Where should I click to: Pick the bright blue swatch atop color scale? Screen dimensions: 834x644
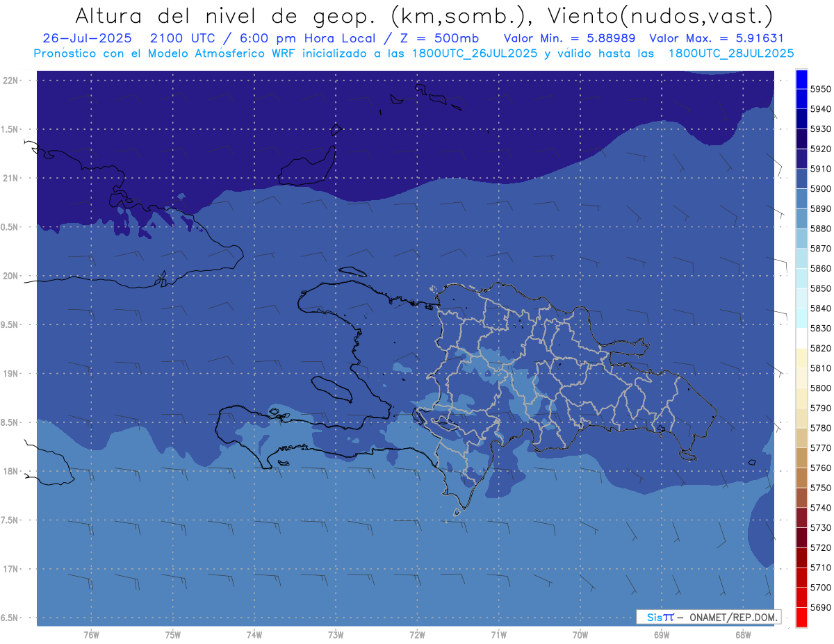[801, 79]
